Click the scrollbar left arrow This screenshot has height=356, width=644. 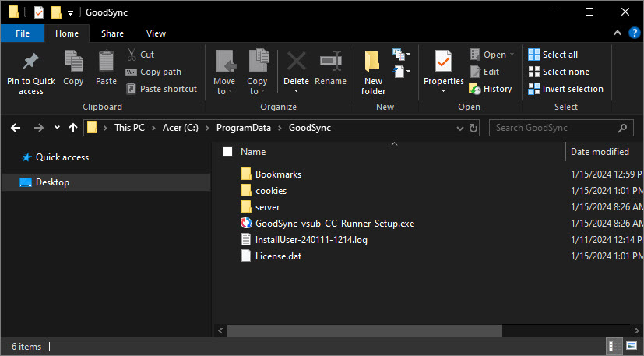click(x=220, y=330)
